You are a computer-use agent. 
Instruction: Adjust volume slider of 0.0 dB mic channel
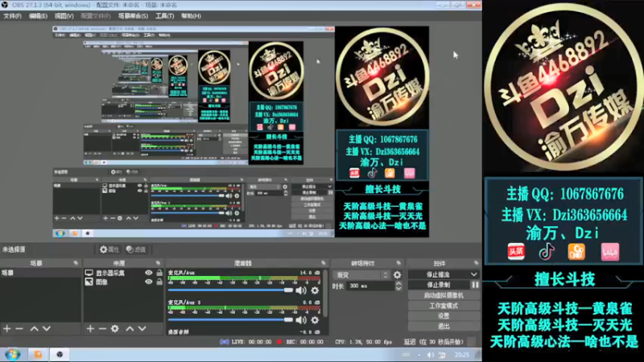230,319
